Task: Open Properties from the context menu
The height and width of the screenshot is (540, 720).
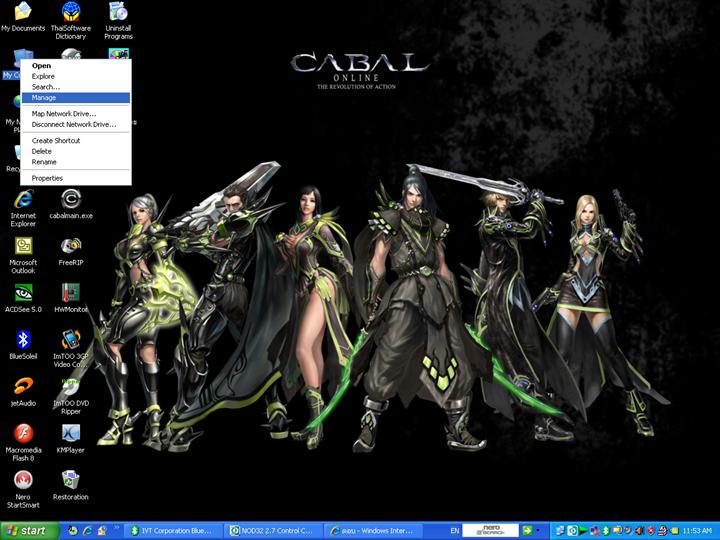Action: click(x=76, y=178)
